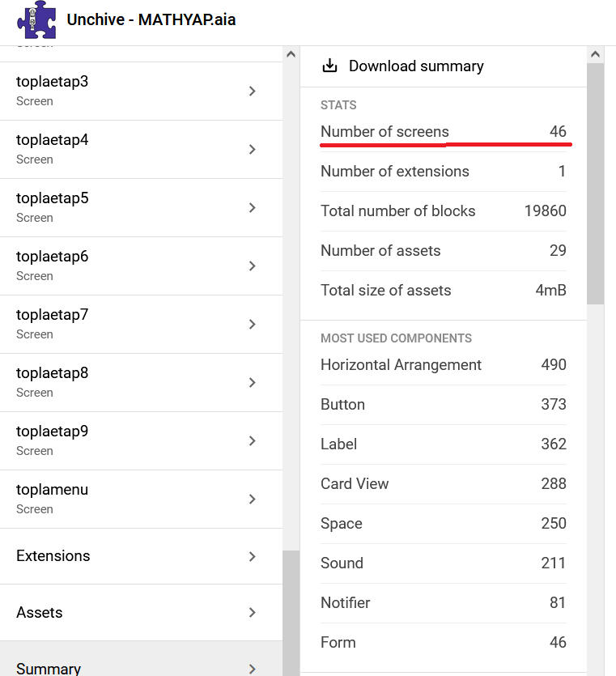Click the toplaetap8 chevron arrow

point(253,382)
